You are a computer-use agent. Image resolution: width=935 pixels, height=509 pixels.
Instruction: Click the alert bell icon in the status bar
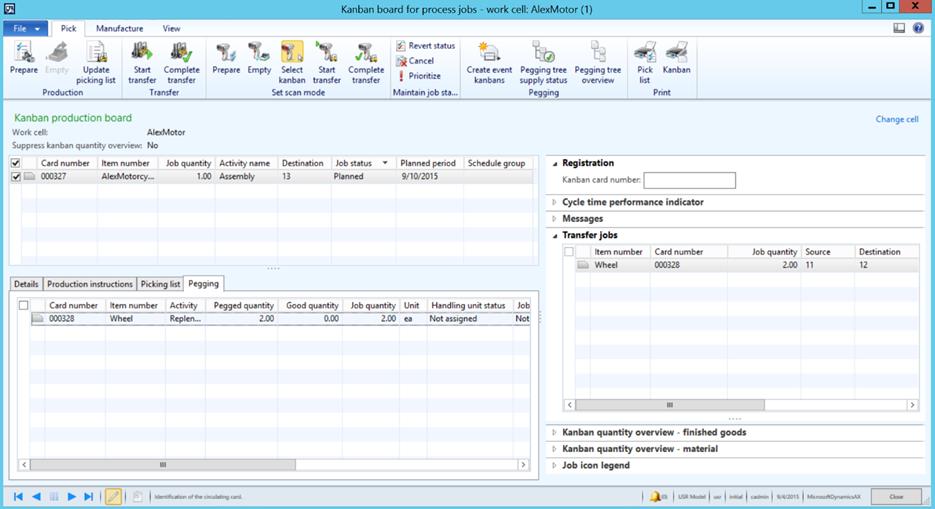(x=655, y=496)
